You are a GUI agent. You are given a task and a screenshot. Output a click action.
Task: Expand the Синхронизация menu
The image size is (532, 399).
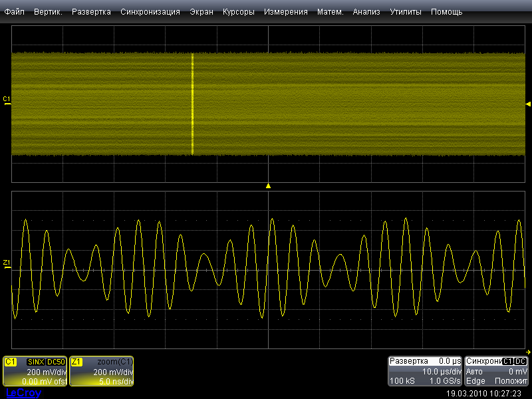[150, 12]
